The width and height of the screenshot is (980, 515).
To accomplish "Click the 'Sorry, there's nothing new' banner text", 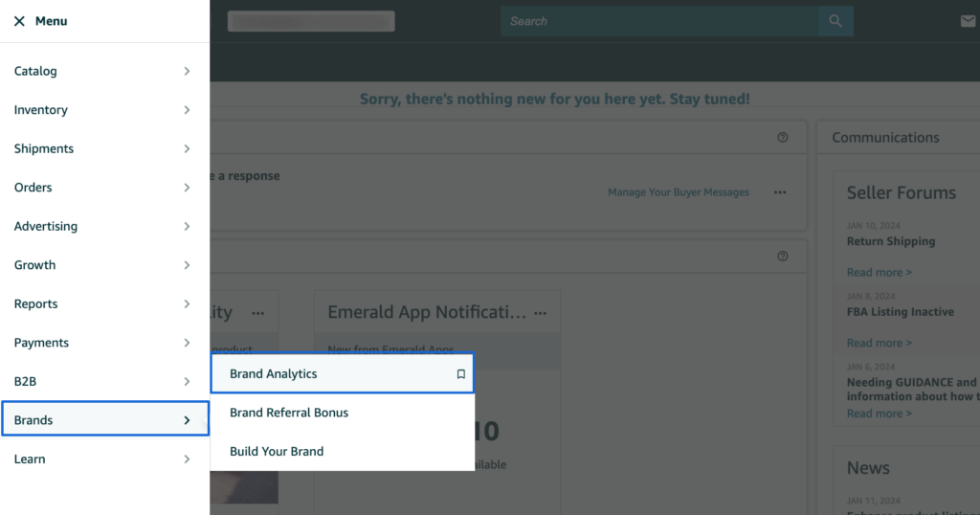I will pyautogui.click(x=554, y=99).
